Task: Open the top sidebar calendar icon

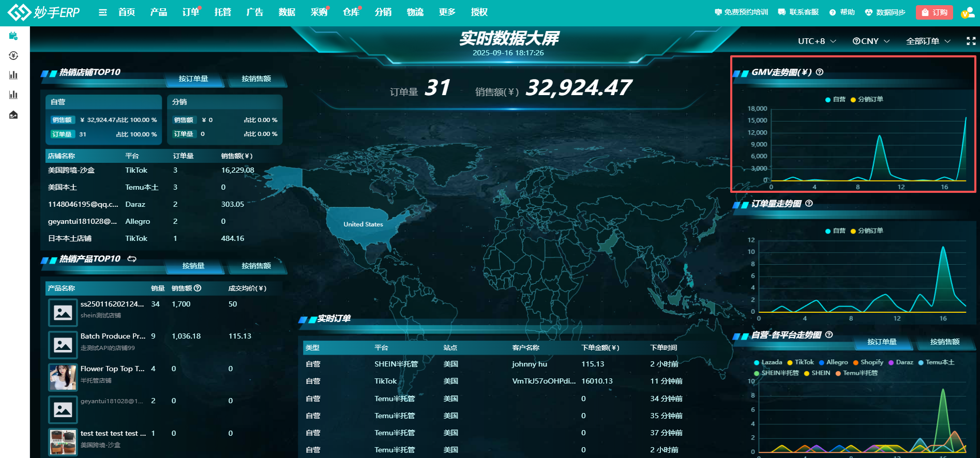Action: [13, 36]
